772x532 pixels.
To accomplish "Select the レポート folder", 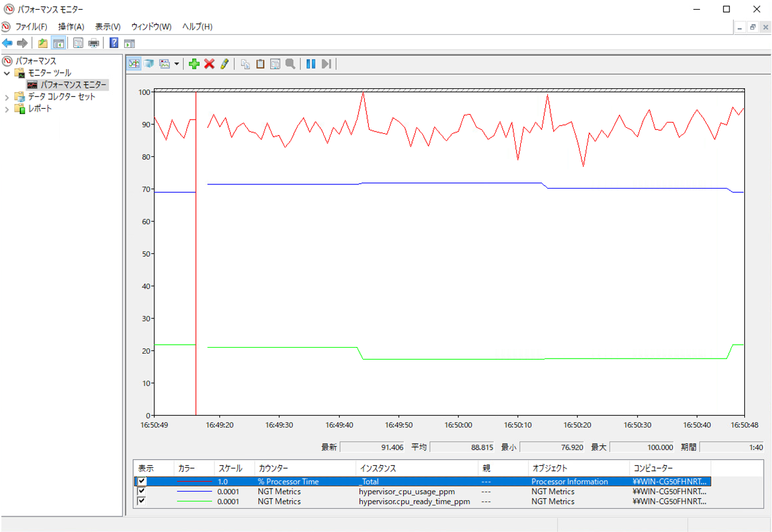I will (40, 109).
